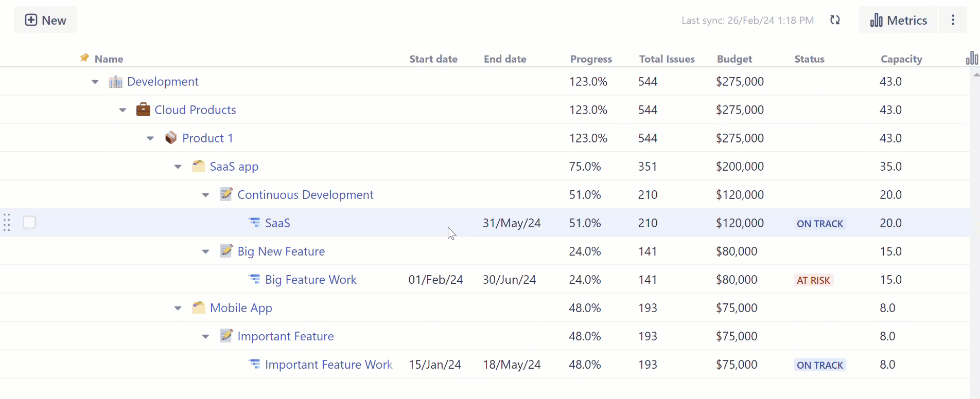Click the refresh sync icon
Image resolution: width=980 pixels, height=399 pixels.
pos(835,20)
